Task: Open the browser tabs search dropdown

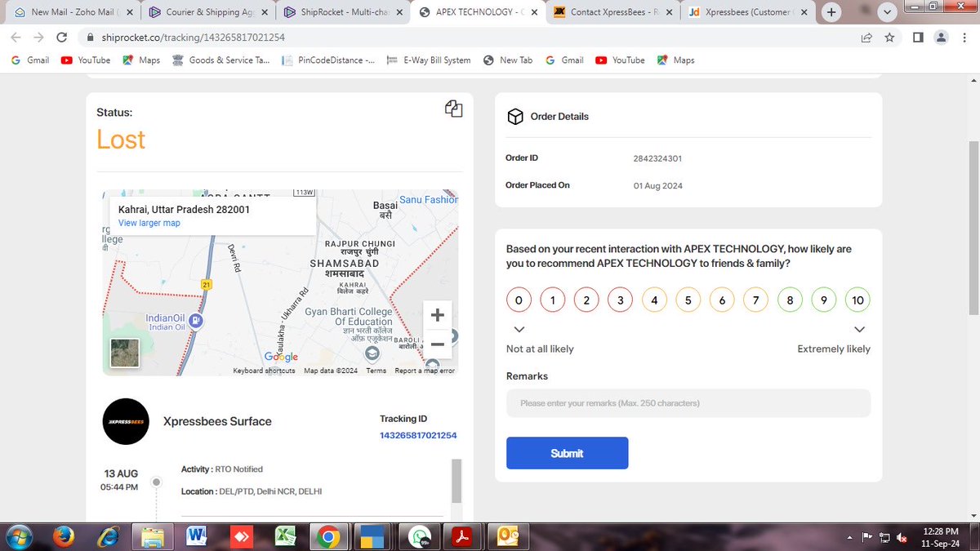Action: pyautogui.click(x=887, y=12)
